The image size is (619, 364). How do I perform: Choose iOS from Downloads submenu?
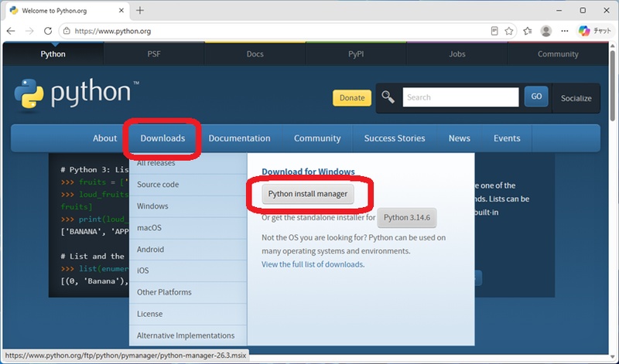click(188, 270)
